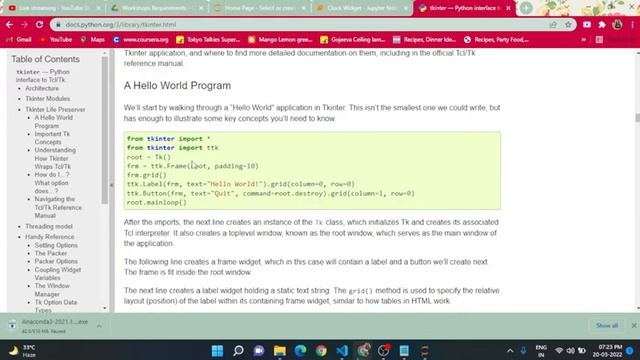640x360 pixels.
Task: Click the code line root.mainloop()
Action: (x=157, y=202)
